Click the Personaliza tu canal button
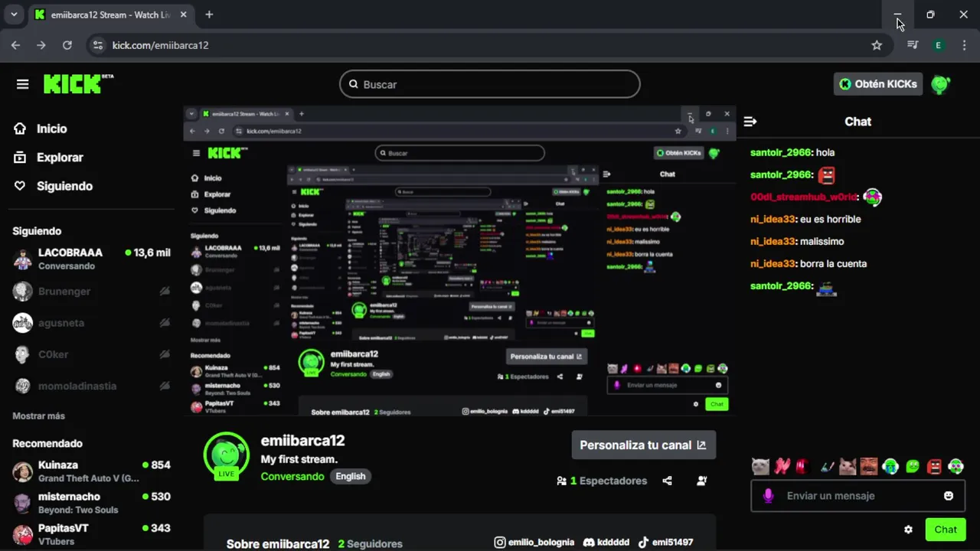Viewport: 980px width, 551px height. pos(643,445)
